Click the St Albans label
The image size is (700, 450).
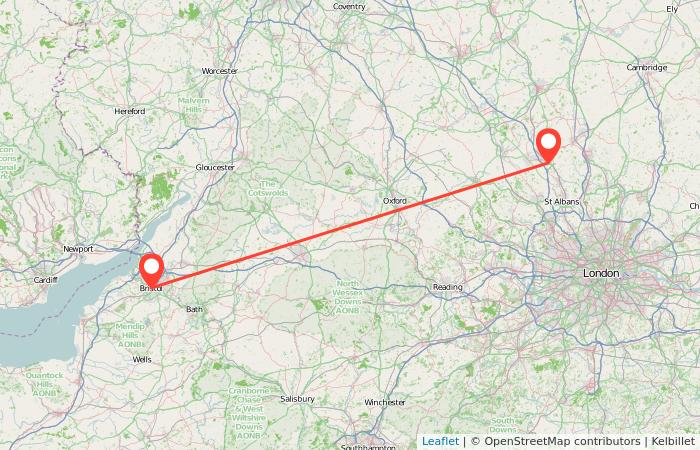tap(562, 202)
